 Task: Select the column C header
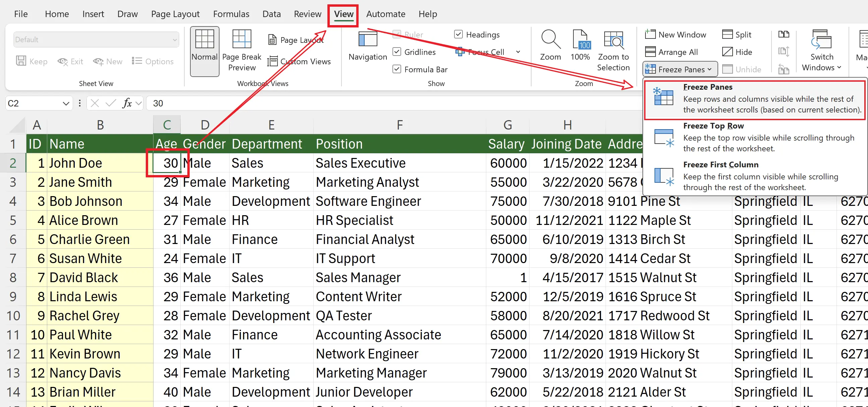click(167, 125)
